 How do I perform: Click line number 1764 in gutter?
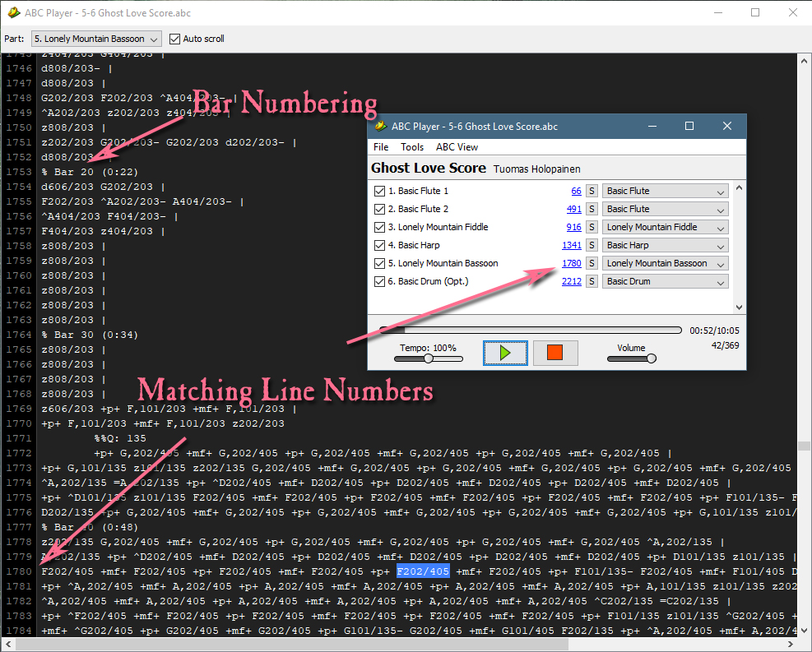point(19,335)
